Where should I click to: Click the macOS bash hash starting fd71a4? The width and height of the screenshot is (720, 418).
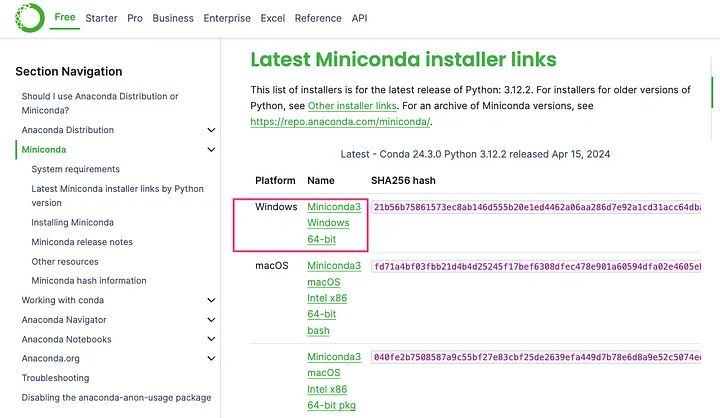click(536, 266)
